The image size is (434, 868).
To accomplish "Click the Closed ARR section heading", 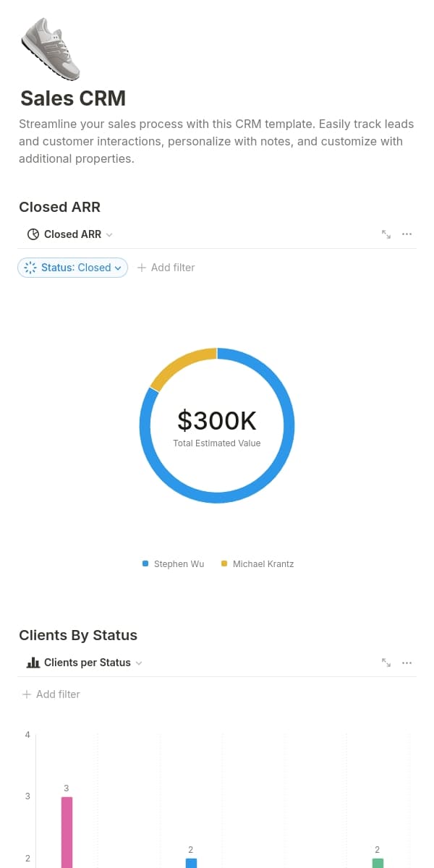I will tap(59, 207).
